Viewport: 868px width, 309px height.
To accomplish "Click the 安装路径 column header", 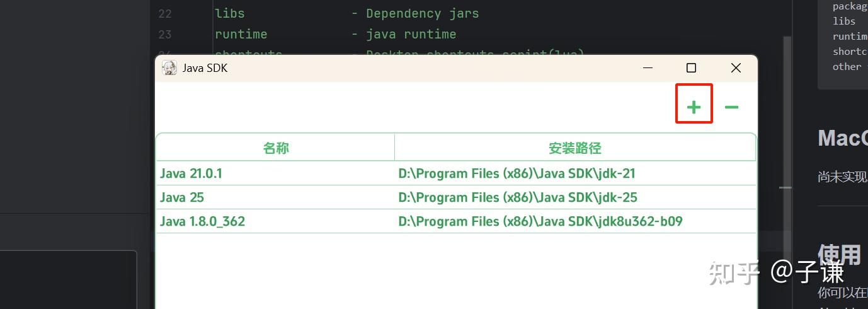I will (575, 148).
